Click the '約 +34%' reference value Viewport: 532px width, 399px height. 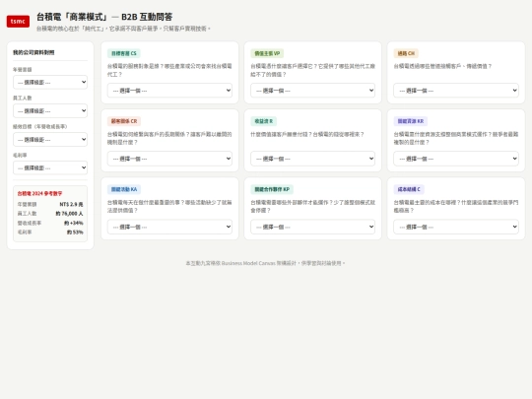click(x=74, y=223)
